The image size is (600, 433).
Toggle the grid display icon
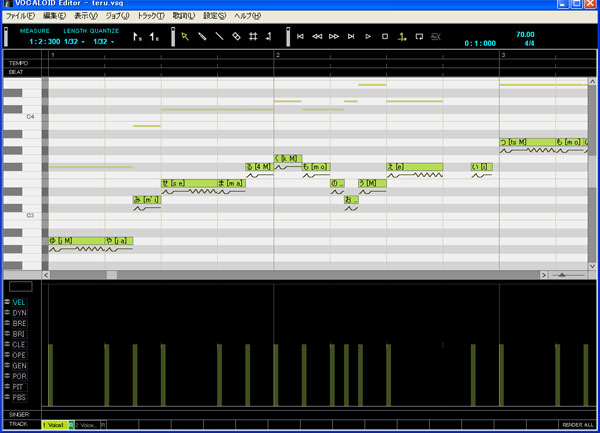click(253, 36)
